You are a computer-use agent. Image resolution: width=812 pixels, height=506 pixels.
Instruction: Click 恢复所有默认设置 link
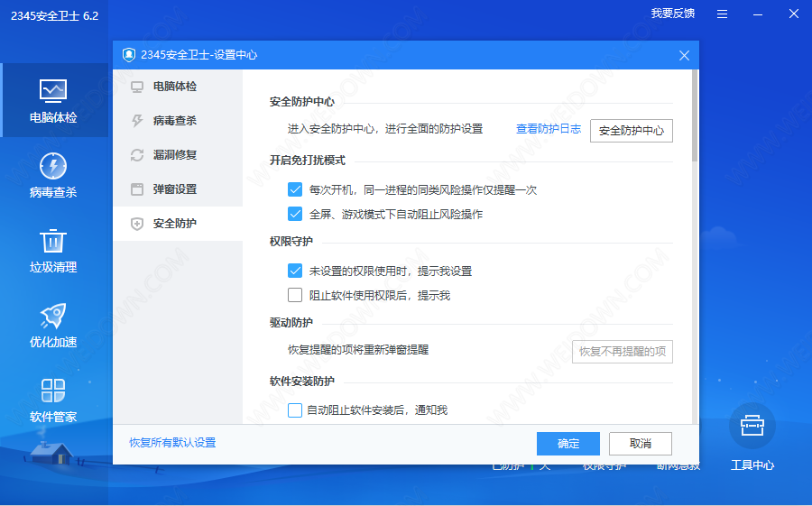tap(172, 443)
